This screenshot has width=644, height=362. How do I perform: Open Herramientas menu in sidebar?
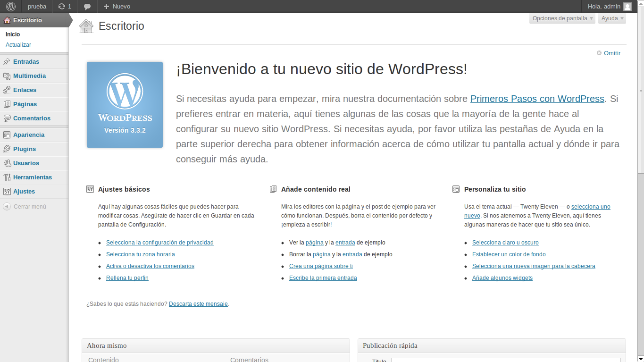[33, 177]
